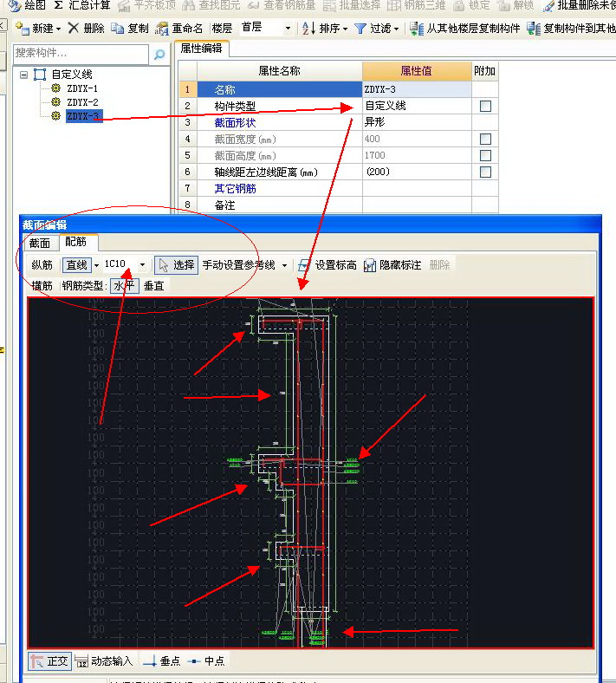Click gear icon of ZDYX-2
Image resolution: width=616 pixels, height=683 pixels.
click(55, 102)
